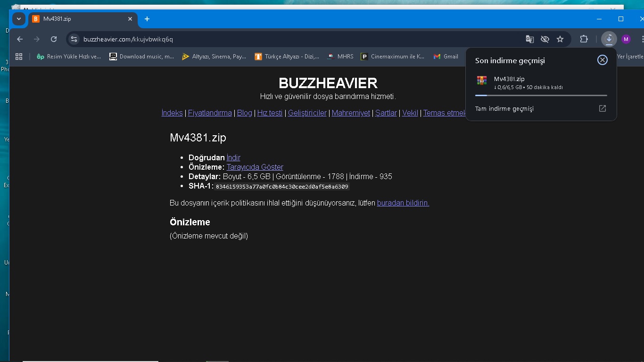Open the Hız testi link

270,113
